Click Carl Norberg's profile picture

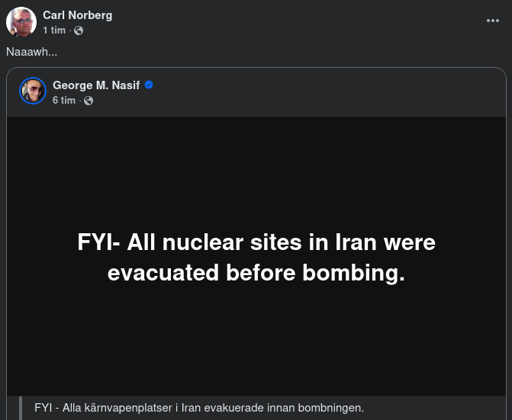pos(21,23)
